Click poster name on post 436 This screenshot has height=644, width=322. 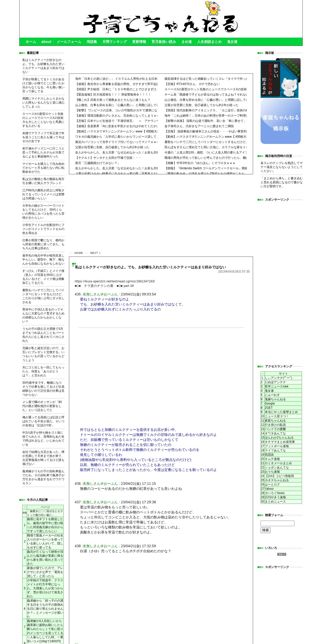click(x=100, y=484)
